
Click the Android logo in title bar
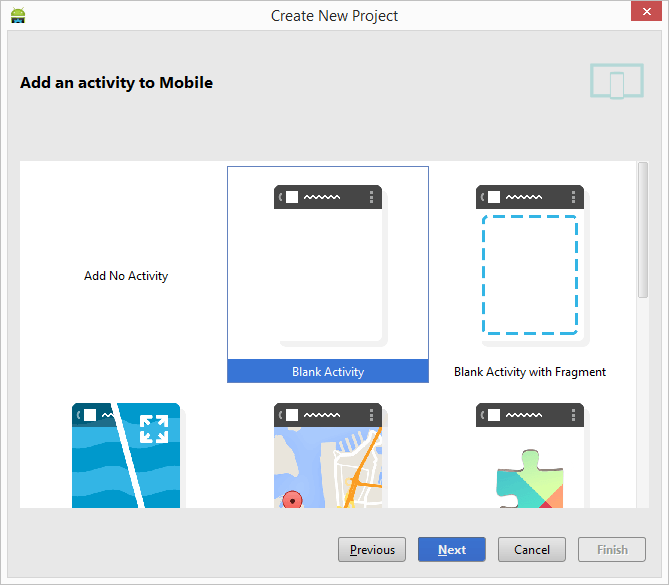18,16
